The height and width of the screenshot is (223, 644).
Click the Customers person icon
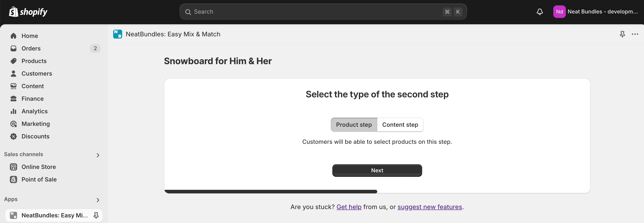[x=13, y=73]
